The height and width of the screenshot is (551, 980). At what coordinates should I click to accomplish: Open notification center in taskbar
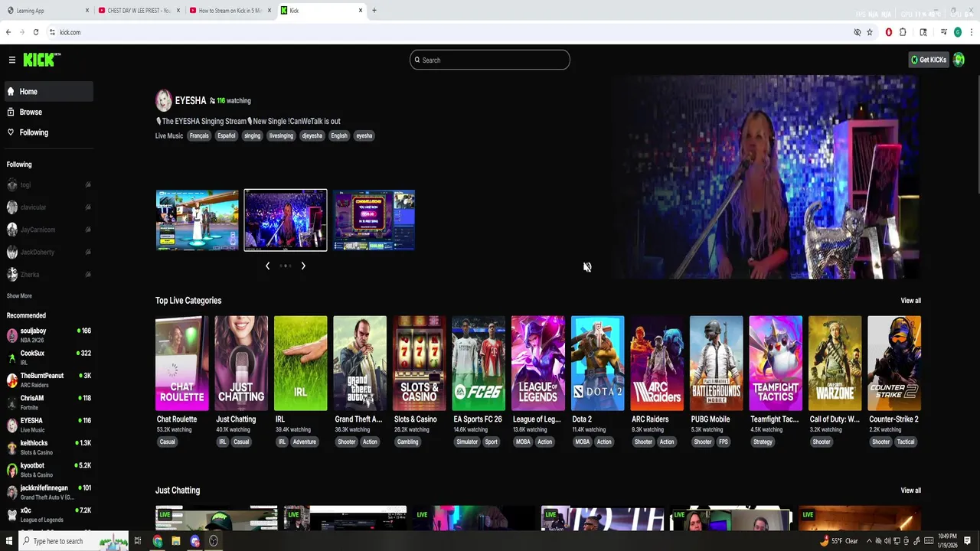(968, 541)
